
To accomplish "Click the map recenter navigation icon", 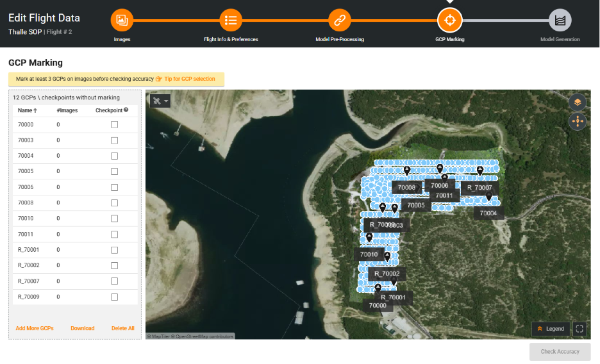I will point(578,121).
